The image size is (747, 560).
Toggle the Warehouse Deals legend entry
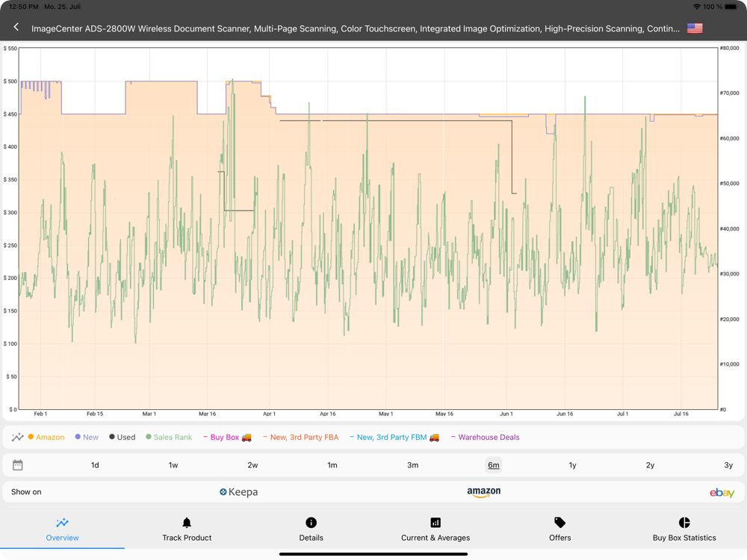[485, 437]
